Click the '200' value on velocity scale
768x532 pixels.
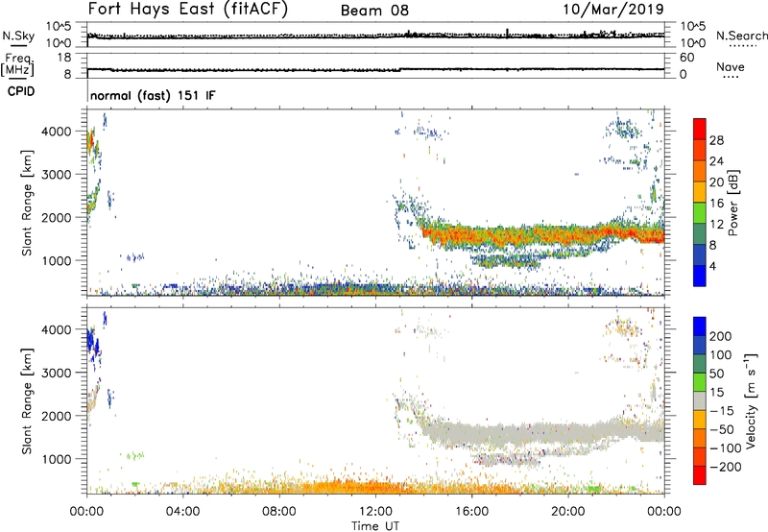pos(721,336)
